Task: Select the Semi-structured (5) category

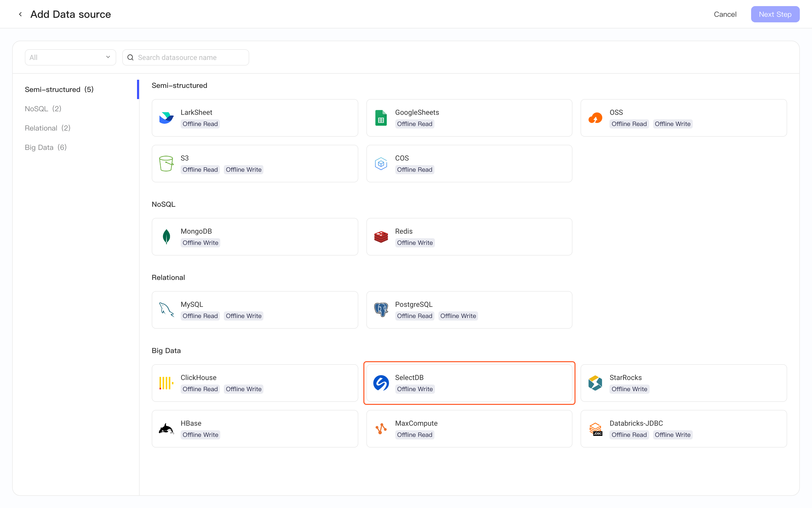Action: pos(59,89)
